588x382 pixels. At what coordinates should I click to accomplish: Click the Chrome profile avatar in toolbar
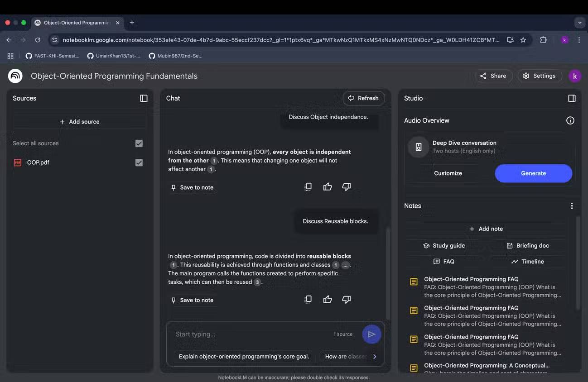[x=564, y=40]
